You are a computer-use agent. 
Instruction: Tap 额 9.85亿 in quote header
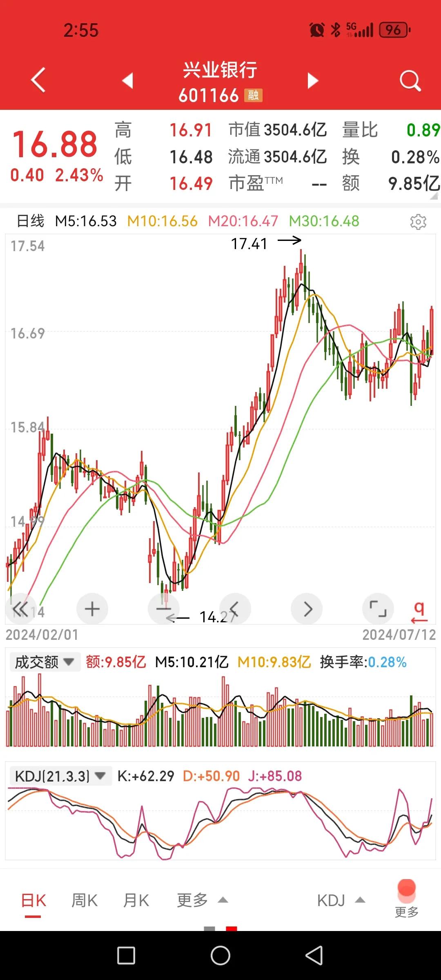point(414,183)
